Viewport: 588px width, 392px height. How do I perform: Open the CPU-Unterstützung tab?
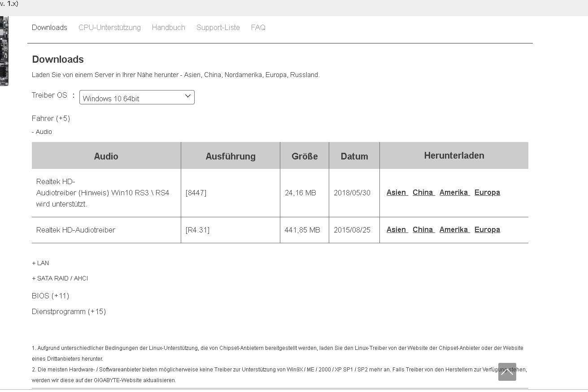[109, 27]
